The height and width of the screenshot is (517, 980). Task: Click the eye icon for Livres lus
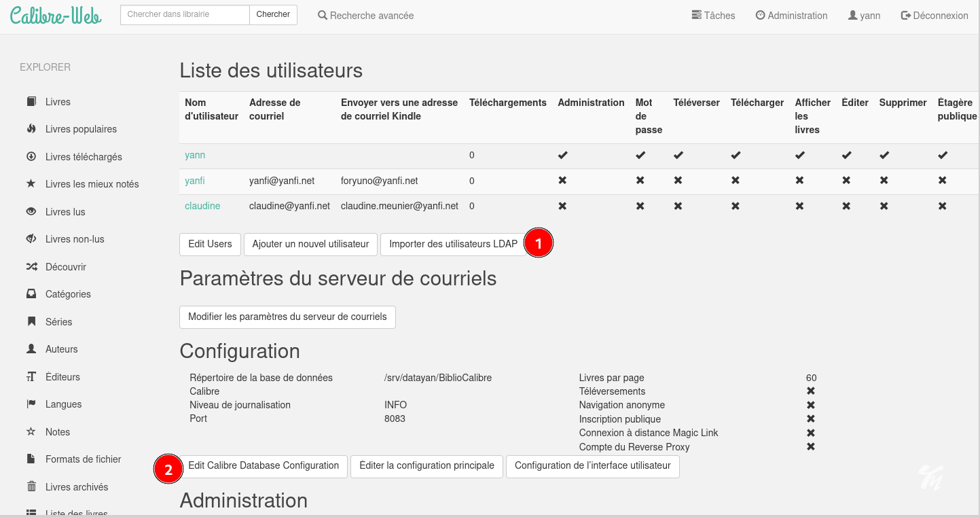31,212
